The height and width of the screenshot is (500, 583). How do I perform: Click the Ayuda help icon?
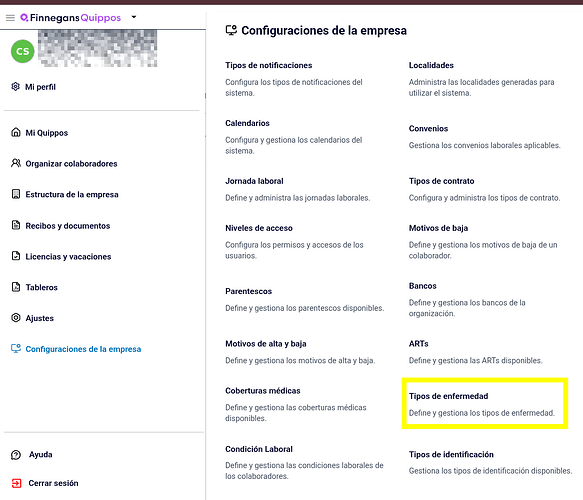(16, 455)
